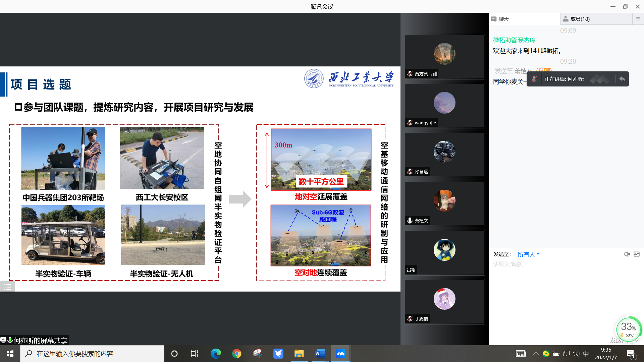Open Tencent Meeting taskbar icon
644x362 pixels.
340,354
